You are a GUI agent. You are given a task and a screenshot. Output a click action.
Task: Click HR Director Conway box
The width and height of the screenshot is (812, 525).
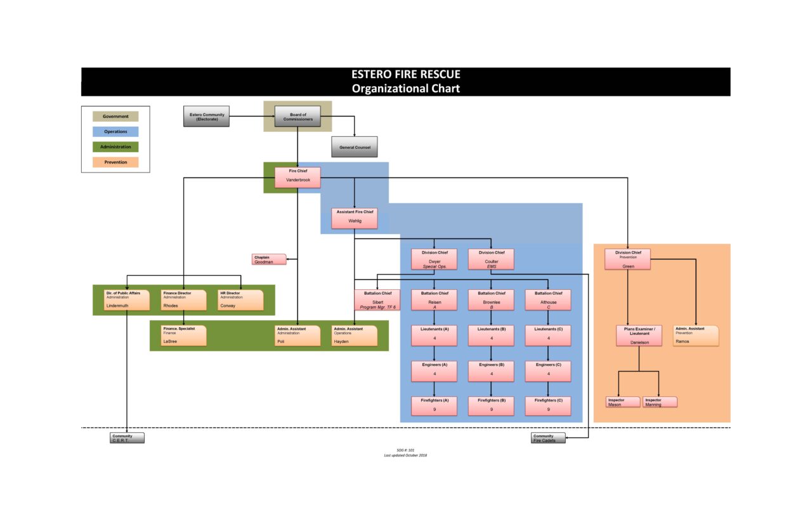[x=240, y=299]
